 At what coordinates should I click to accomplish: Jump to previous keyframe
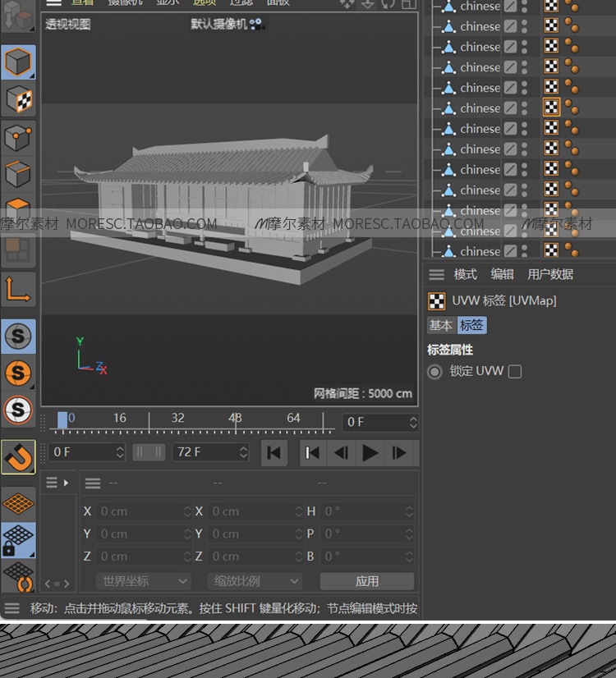(x=313, y=453)
